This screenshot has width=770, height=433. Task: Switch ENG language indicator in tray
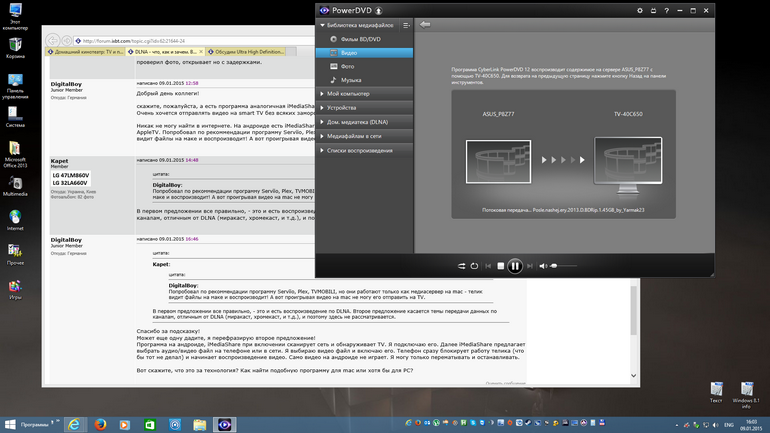[x=729, y=425]
